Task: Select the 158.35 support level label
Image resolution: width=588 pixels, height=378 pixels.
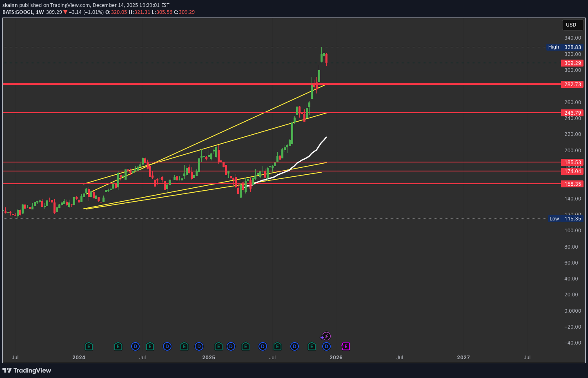Action: [572, 184]
